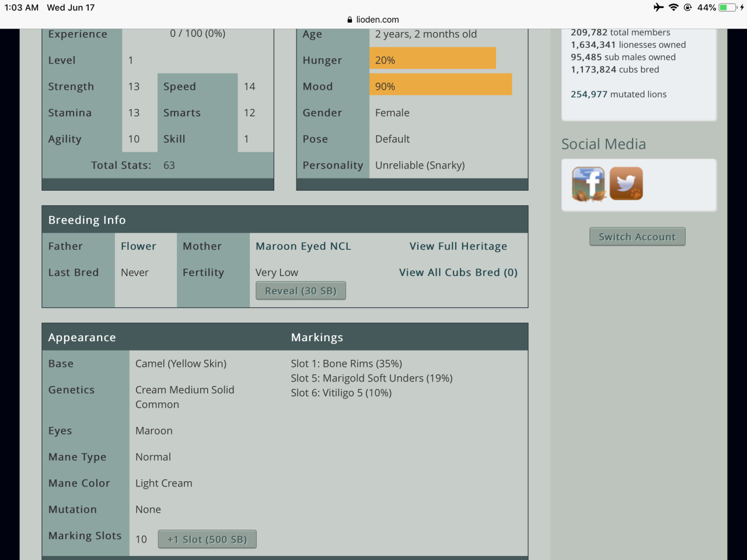Select the personality value Unreliable (Snarky)
Image resolution: width=747 pixels, height=560 pixels.
pos(420,165)
